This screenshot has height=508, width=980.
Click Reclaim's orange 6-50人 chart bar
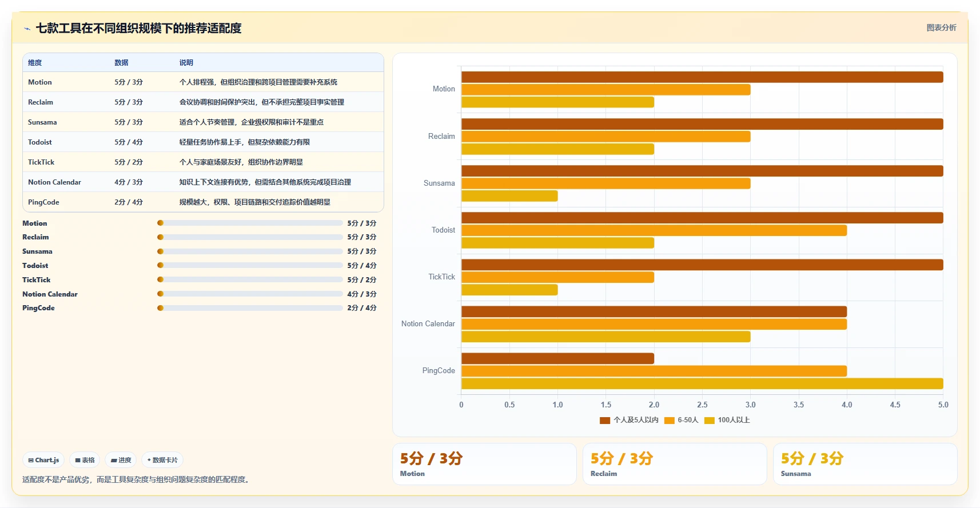tap(606, 137)
